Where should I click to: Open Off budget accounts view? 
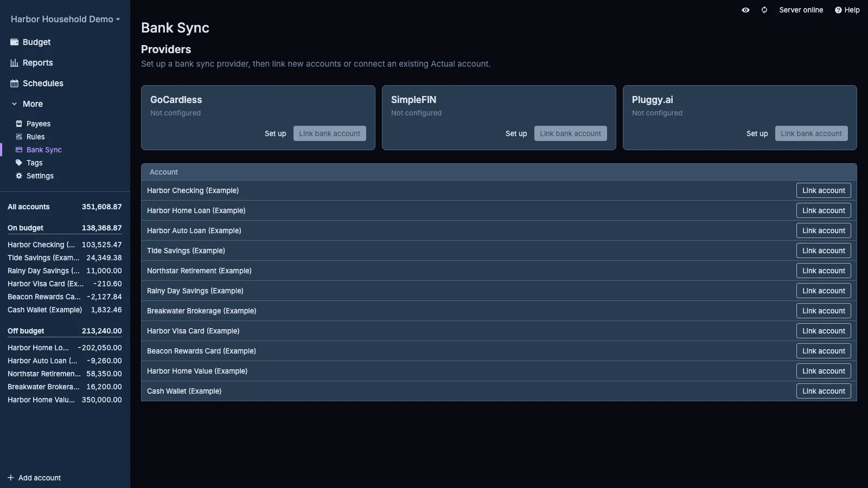pos(65,331)
